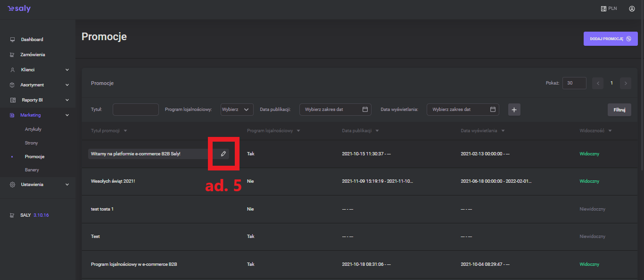Screen dimensions: 644x280
Task: Go to Artykuły in the Marketing menu
Action: pos(33,129)
